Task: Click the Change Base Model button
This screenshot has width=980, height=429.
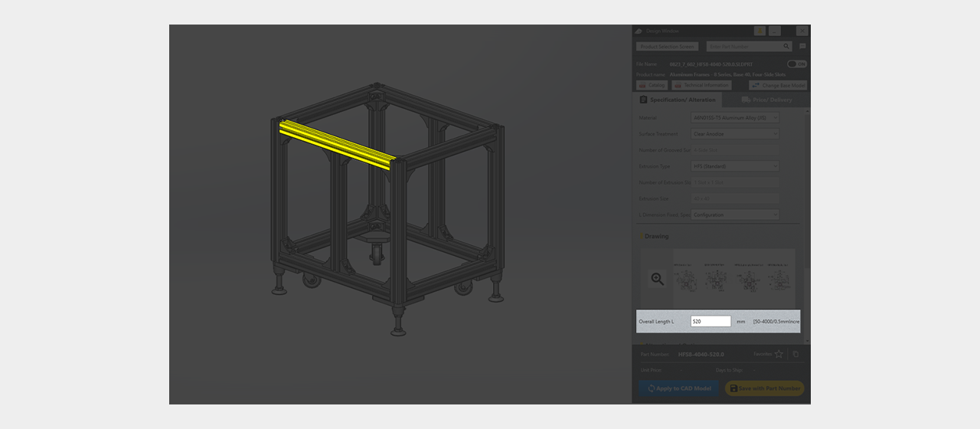Action: pyautogui.click(x=778, y=85)
